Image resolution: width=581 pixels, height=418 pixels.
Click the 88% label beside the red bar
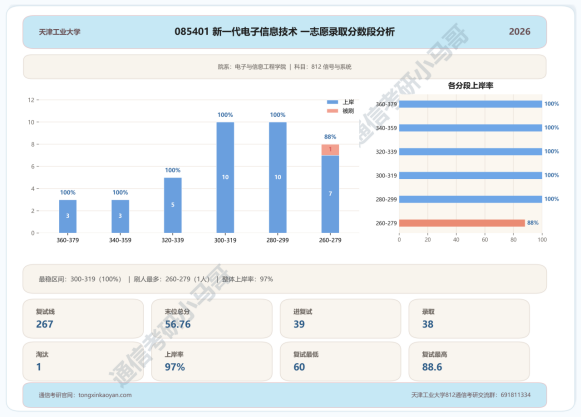tap(533, 223)
